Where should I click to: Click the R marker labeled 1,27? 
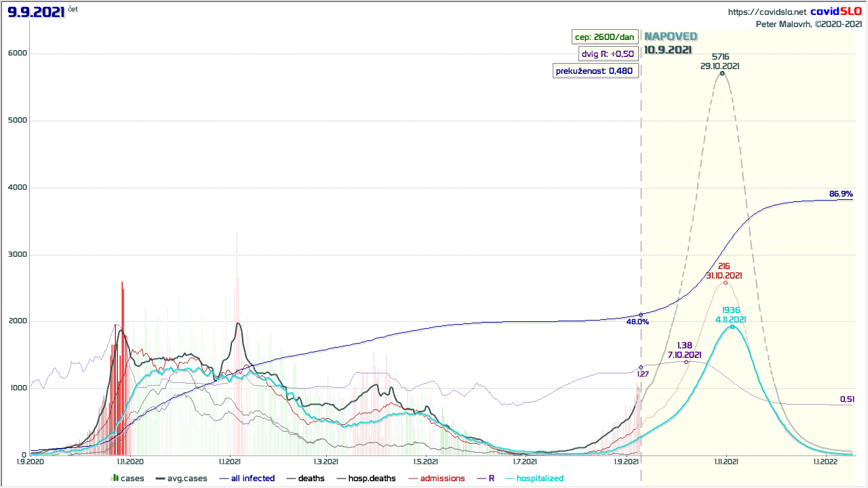point(641,367)
